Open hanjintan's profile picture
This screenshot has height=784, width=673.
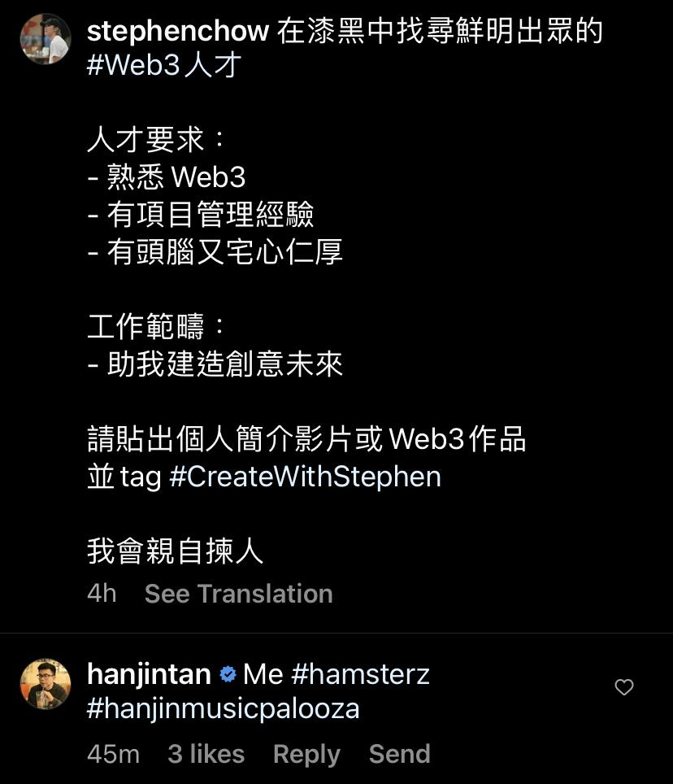[x=46, y=684]
